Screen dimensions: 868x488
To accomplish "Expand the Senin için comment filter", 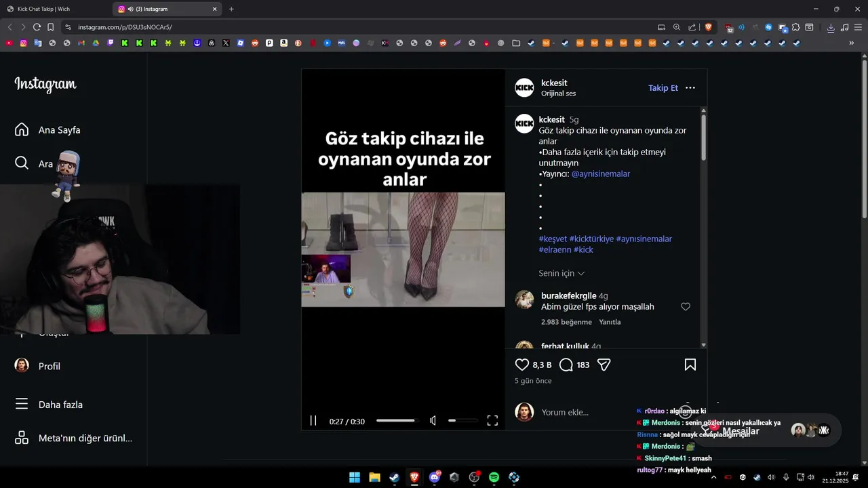I will point(561,273).
